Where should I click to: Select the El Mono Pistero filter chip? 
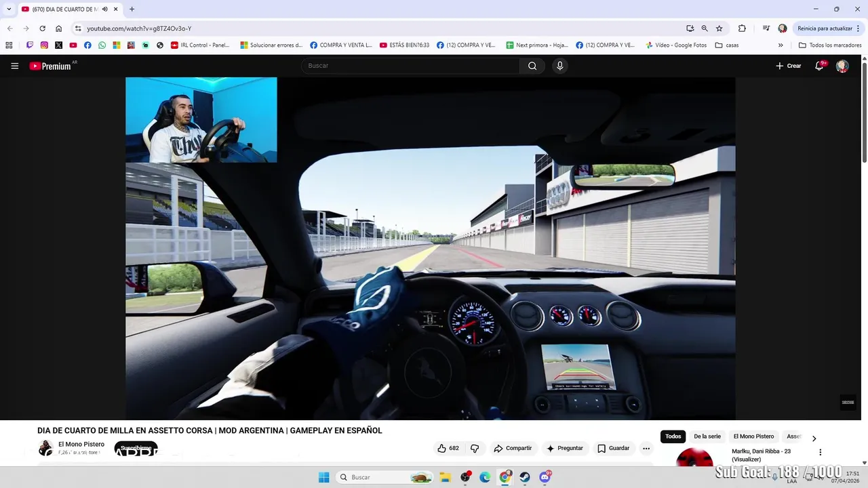753,436
